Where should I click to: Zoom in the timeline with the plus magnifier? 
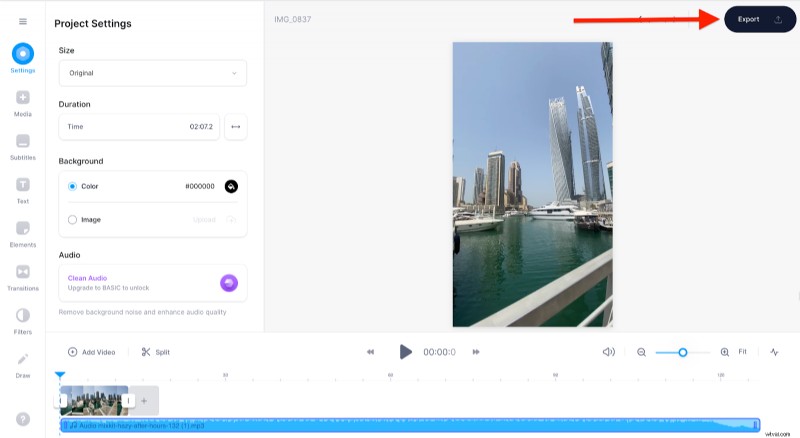coord(724,352)
